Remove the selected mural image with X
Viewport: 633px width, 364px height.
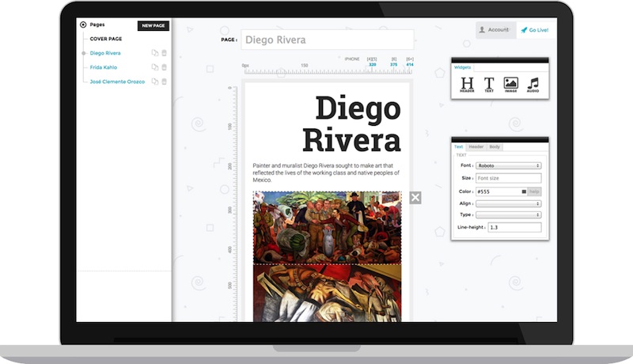point(415,197)
